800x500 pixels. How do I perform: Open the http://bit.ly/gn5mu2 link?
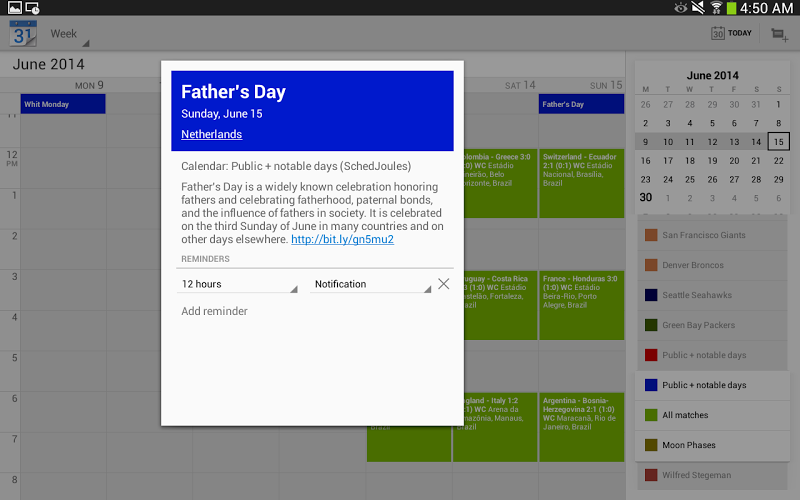(x=342, y=239)
